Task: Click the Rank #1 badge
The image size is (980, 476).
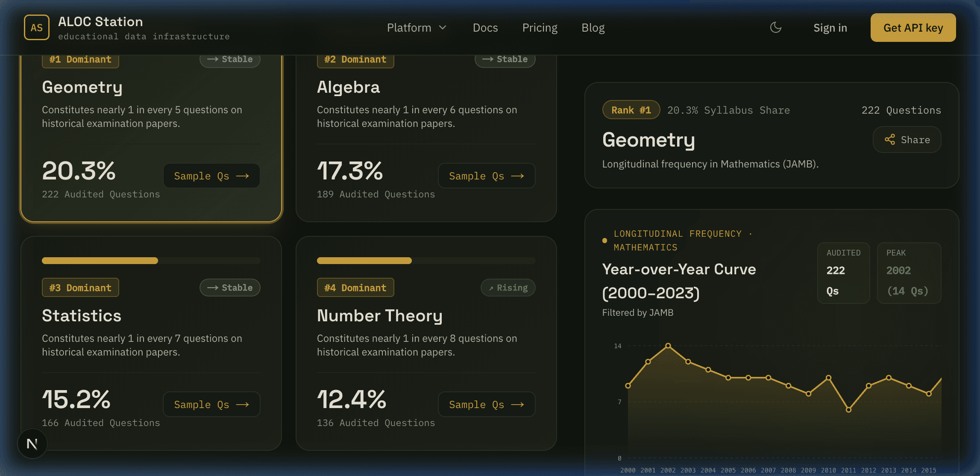Action: pyautogui.click(x=631, y=110)
